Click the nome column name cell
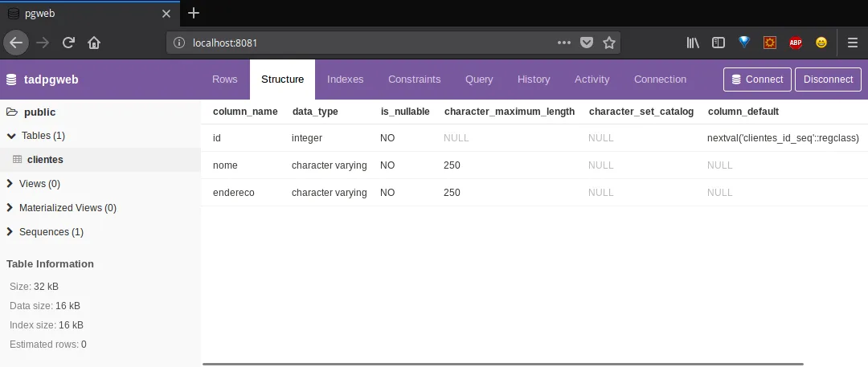This screenshot has height=367, width=868. click(225, 165)
